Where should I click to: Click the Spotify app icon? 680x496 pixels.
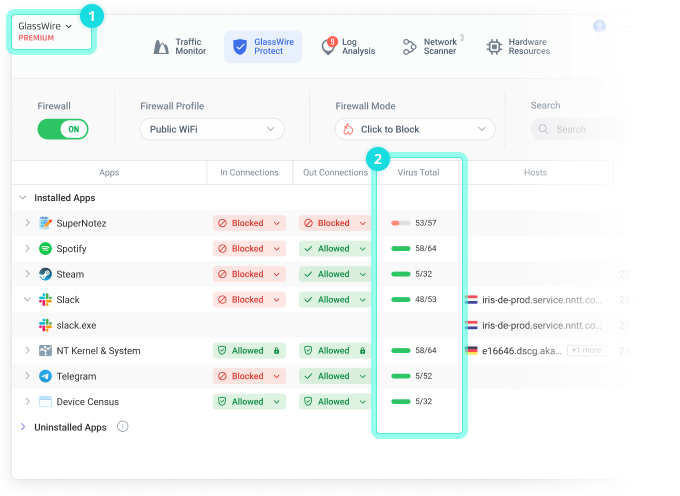click(x=45, y=248)
